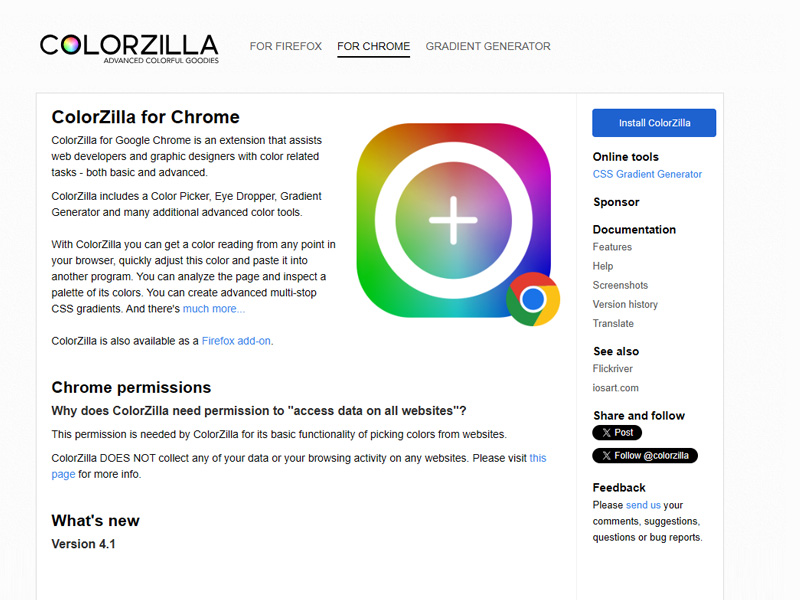Screen dimensions: 800x600
Task: Click the Post button to share
Action: click(x=617, y=432)
